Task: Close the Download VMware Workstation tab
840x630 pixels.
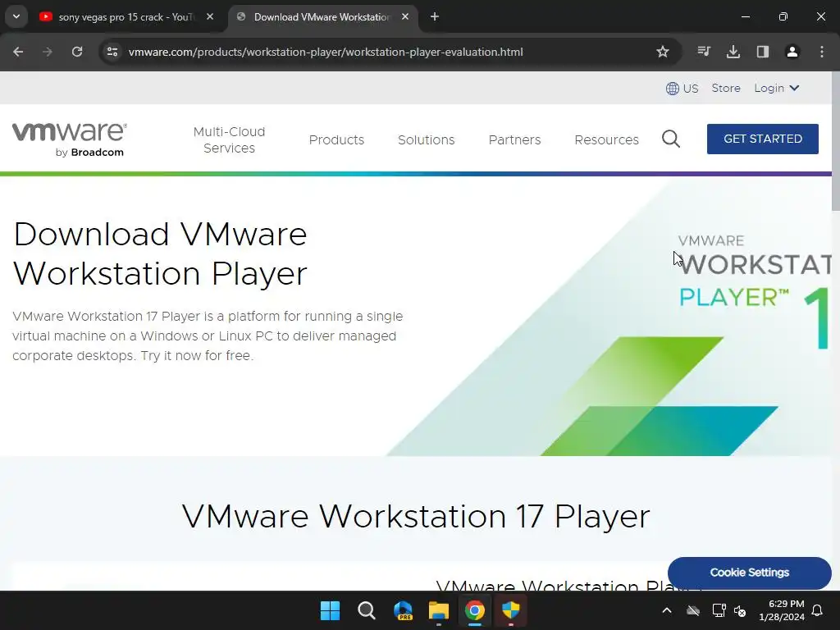Action: tap(405, 16)
